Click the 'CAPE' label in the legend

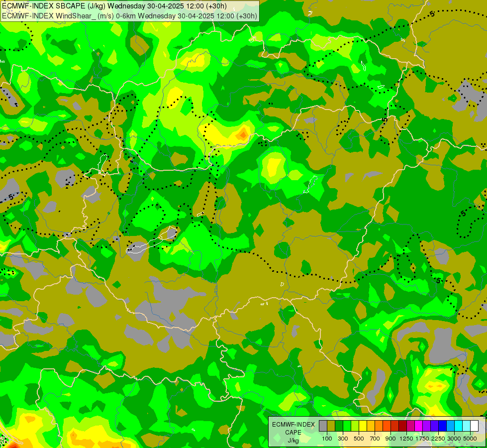293,433
